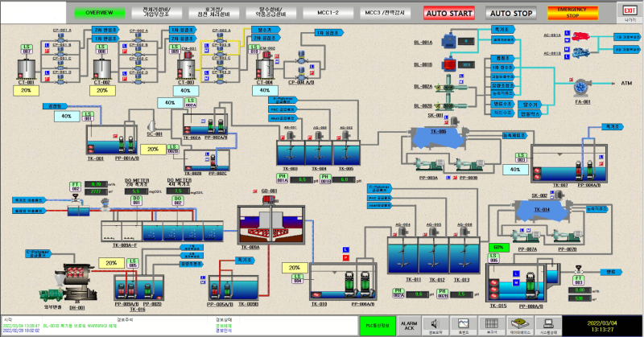Select the CT-001 chemical tank
This screenshot has width=644, height=337.
(27, 69)
